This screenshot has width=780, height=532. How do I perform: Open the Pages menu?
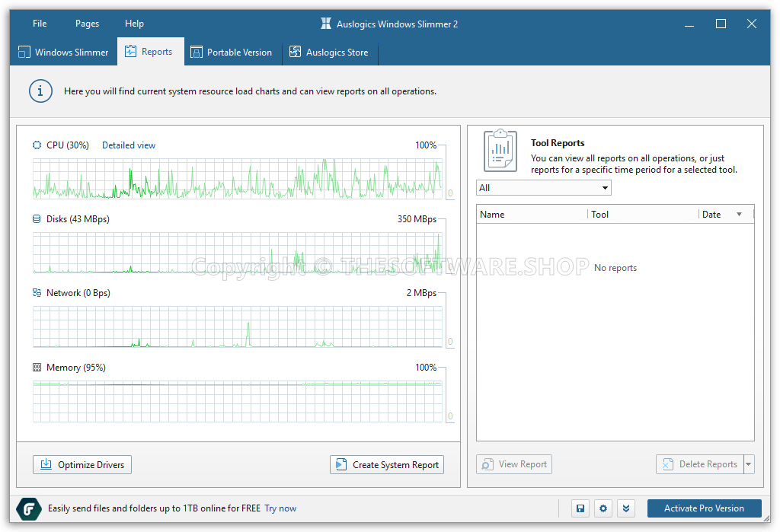[87, 24]
